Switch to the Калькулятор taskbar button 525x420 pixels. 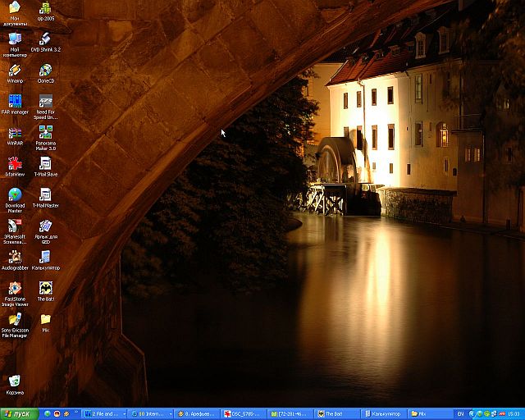point(383,414)
